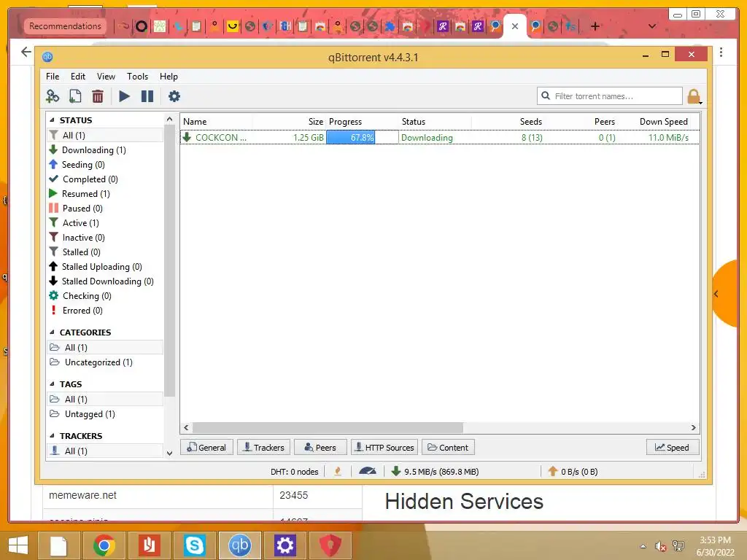Click the Add torrent file toolbar icon
747x560 pixels.
75,96
